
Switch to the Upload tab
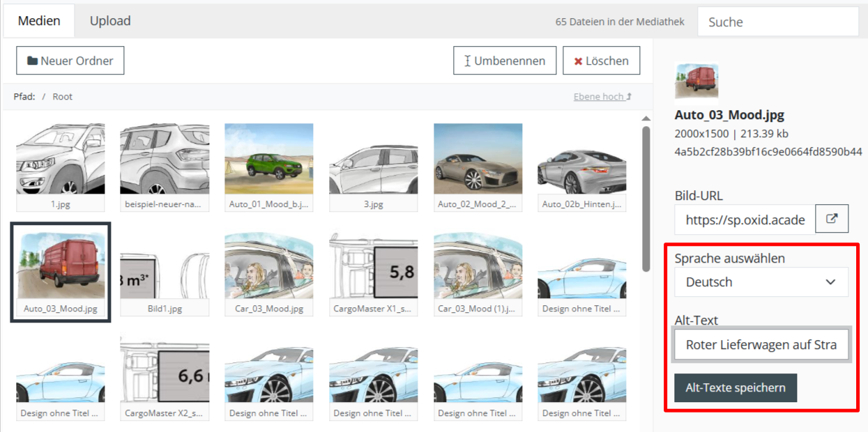(110, 21)
